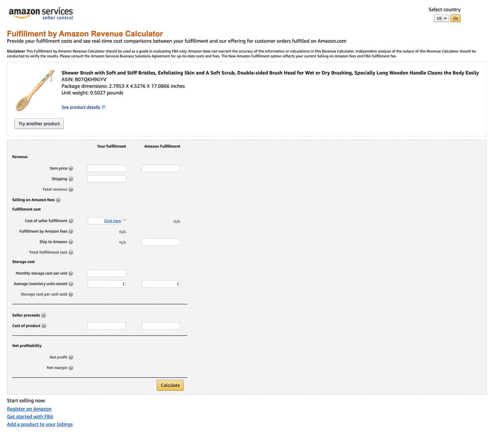Open the Net profit help icon
The width and height of the screenshot is (504, 440).
coord(71,357)
